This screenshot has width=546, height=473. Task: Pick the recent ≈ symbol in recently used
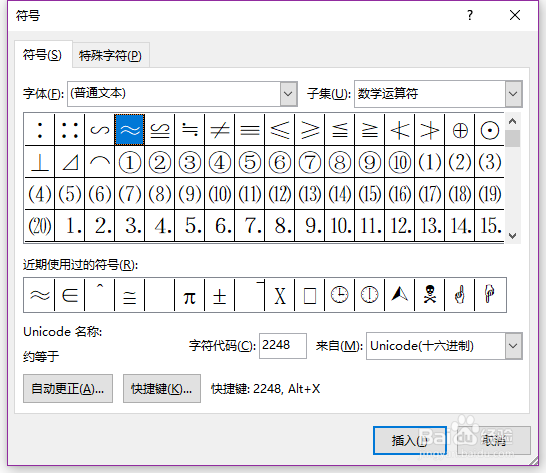click(x=40, y=295)
